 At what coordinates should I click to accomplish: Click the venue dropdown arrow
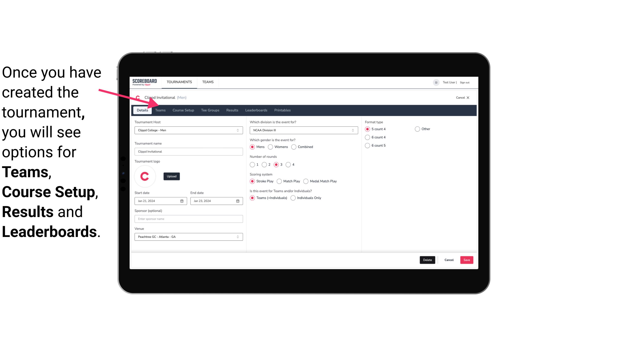click(238, 237)
